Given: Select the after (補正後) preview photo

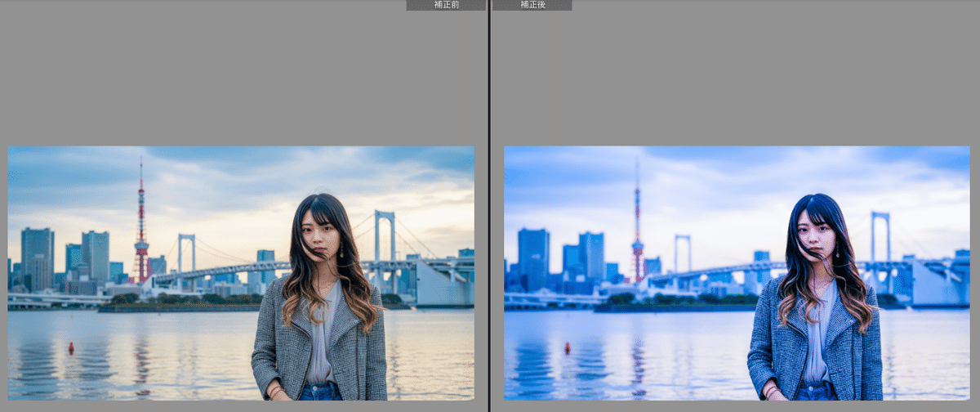Looking at the screenshot, I should tap(737, 273).
